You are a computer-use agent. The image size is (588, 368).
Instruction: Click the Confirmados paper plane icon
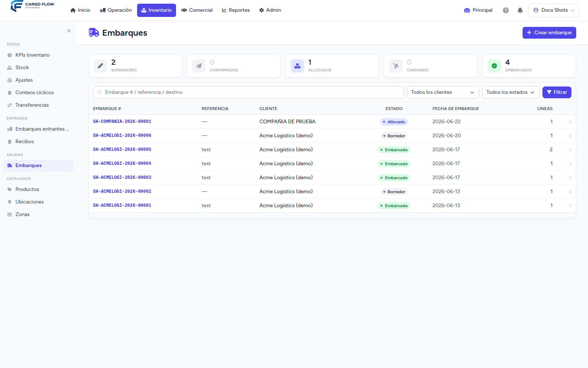point(199,66)
